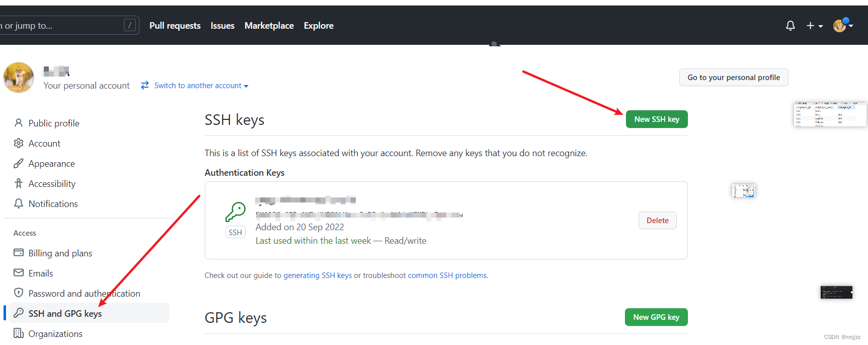Screen dimensions: 868x345
Task: Click the Appearance paintbrush icon
Action: pos(19,163)
